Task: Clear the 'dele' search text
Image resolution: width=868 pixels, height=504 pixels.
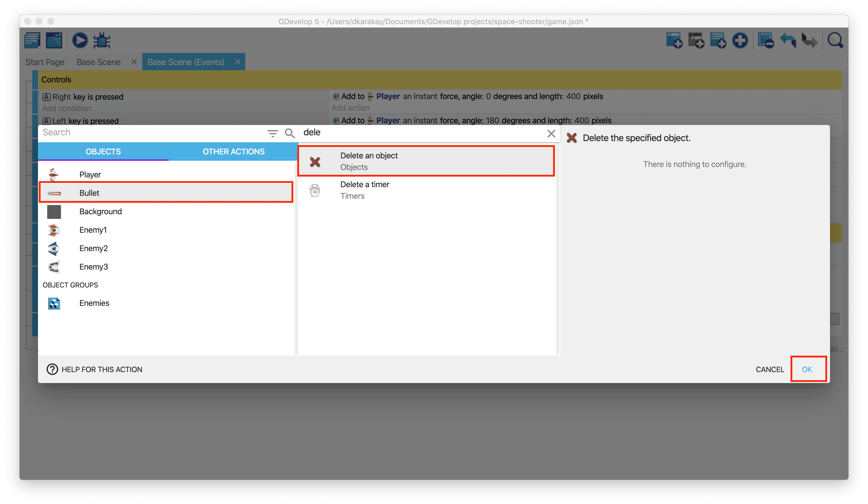Action: pyautogui.click(x=551, y=133)
